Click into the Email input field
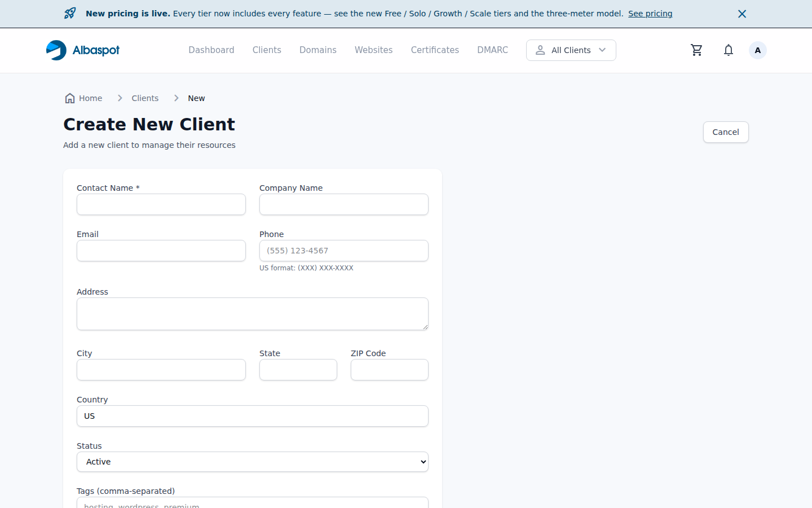Image resolution: width=812 pixels, height=508 pixels. coord(161,251)
